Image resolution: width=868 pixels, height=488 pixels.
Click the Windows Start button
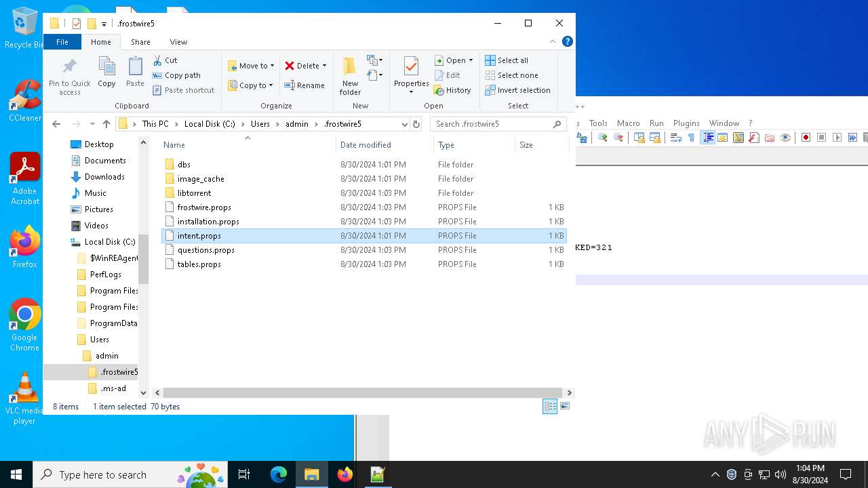tap(16, 474)
